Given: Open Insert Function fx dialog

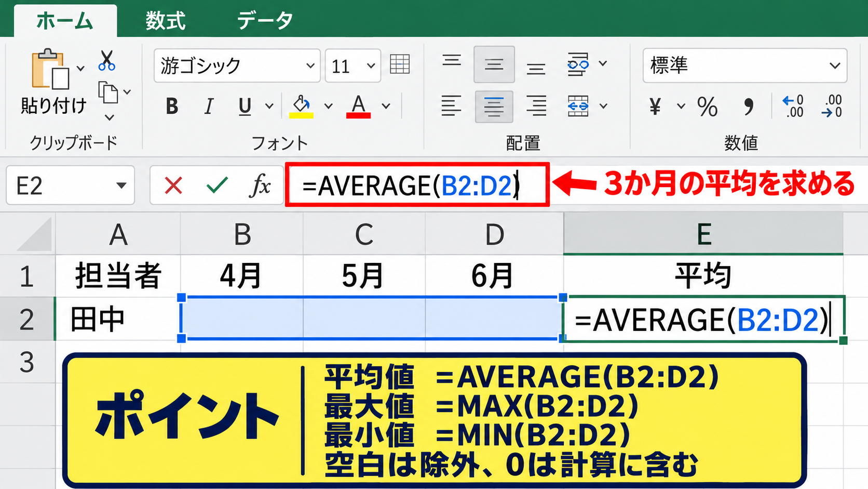Looking at the screenshot, I should (260, 185).
